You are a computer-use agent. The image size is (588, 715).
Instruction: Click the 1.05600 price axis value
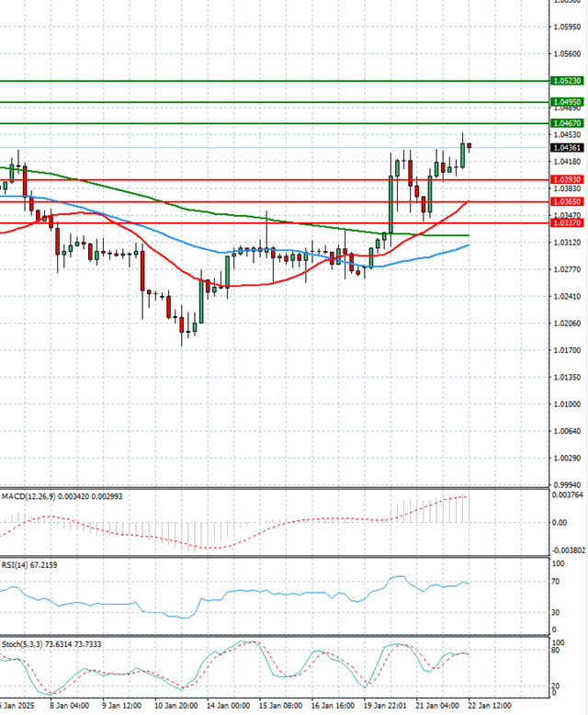[567, 54]
